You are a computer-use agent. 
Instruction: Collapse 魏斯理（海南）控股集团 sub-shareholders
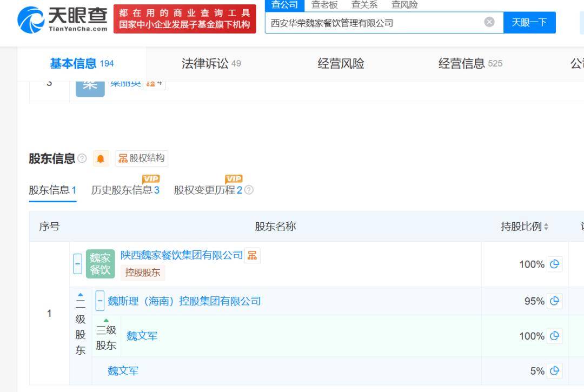tap(100, 301)
